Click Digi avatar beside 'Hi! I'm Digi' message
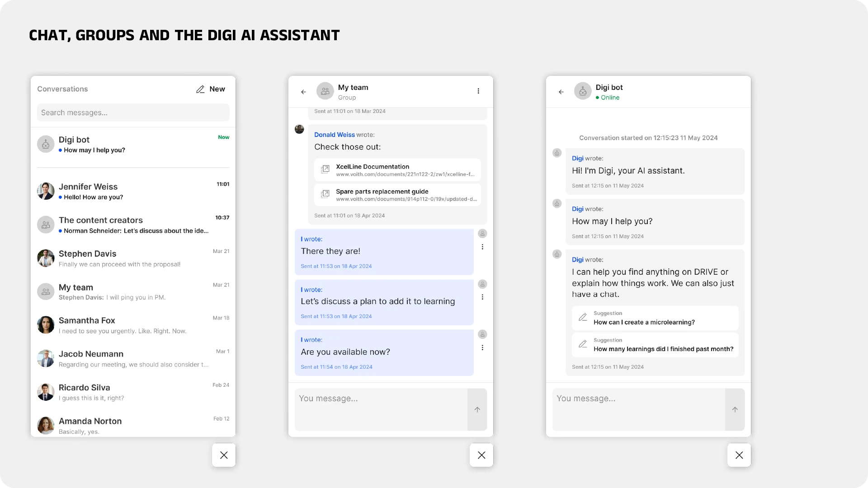The width and height of the screenshot is (868, 488). [x=557, y=153]
